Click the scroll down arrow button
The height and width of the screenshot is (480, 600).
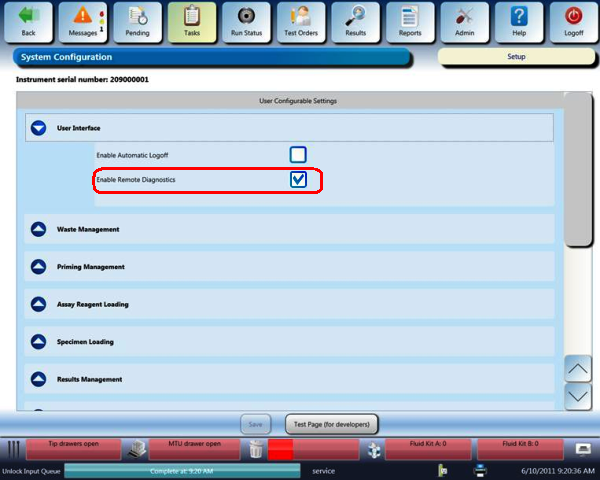579,396
